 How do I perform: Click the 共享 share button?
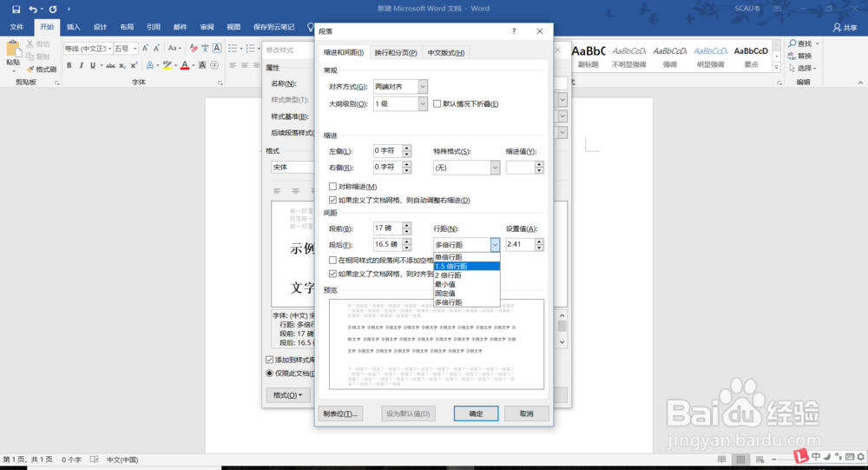[x=845, y=27]
